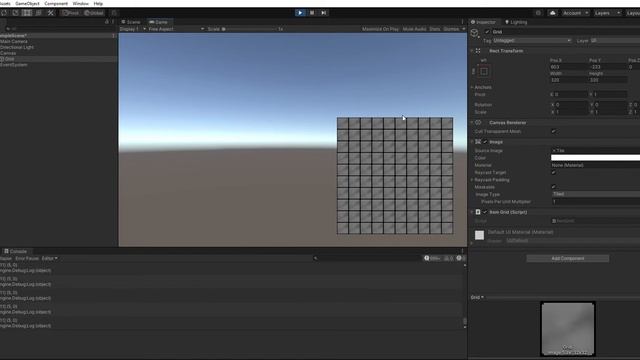Screen dimensions: 640x360
Task: Open the Image Color swatch
Action: tap(595, 158)
